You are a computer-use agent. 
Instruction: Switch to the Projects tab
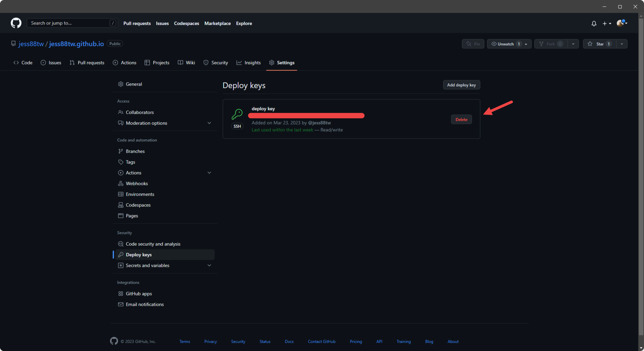(157, 63)
